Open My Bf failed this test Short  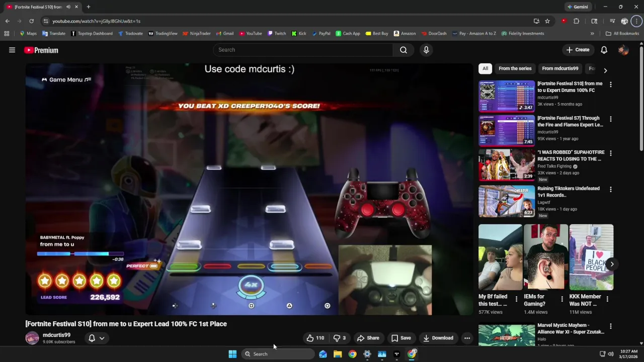coord(500,257)
